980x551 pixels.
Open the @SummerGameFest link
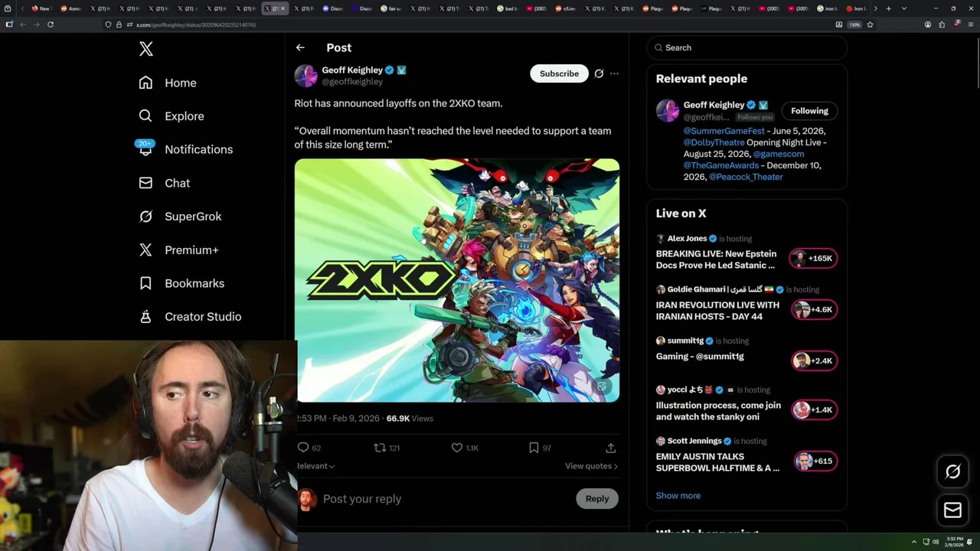(x=724, y=131)
